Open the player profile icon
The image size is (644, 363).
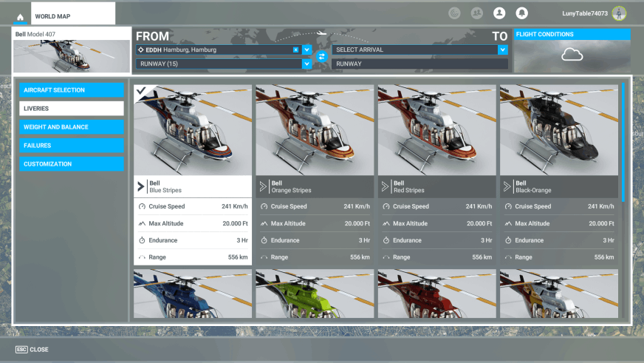pos(499,13)
